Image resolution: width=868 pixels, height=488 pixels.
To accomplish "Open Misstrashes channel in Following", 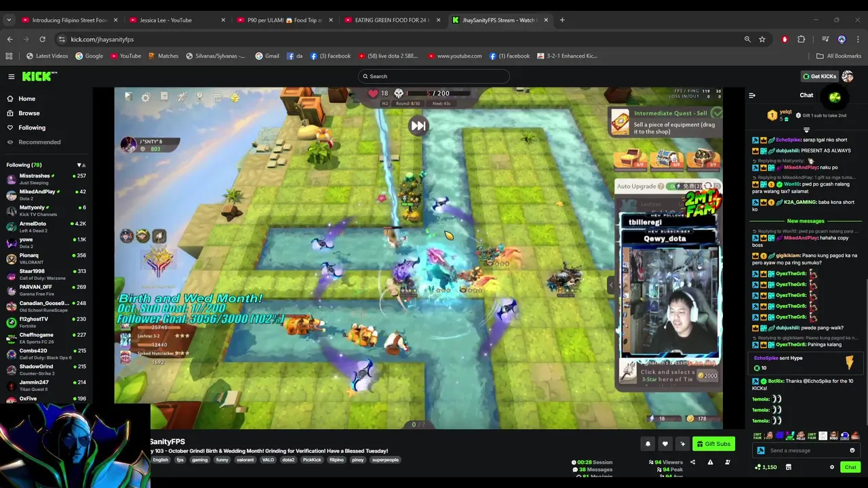I will tap(46, 179).
